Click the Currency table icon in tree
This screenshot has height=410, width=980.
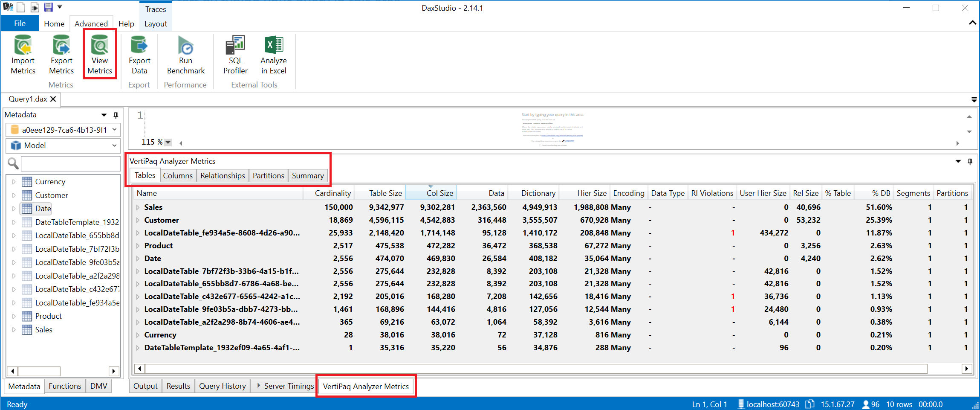[27, 182]
